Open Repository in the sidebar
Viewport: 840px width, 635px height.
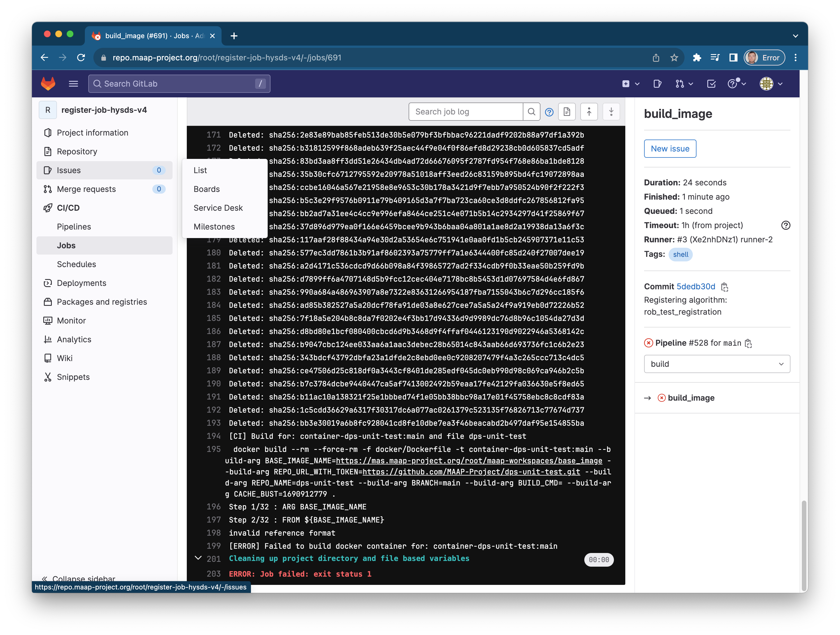(105, 151)
